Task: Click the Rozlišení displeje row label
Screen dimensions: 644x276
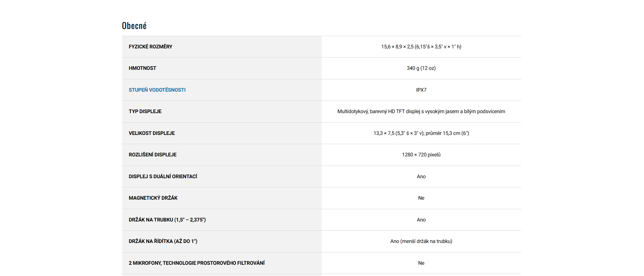Action: pos(152,155)
